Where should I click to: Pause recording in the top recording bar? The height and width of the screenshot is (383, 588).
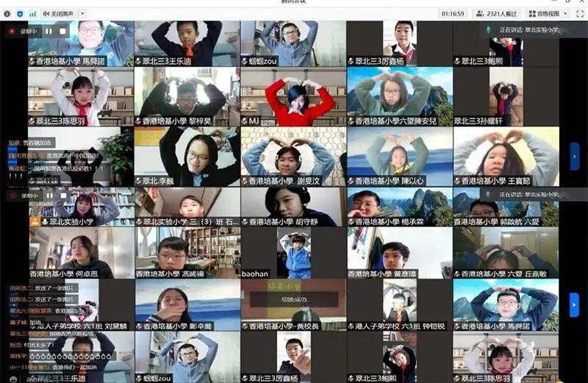pos(49,31)
